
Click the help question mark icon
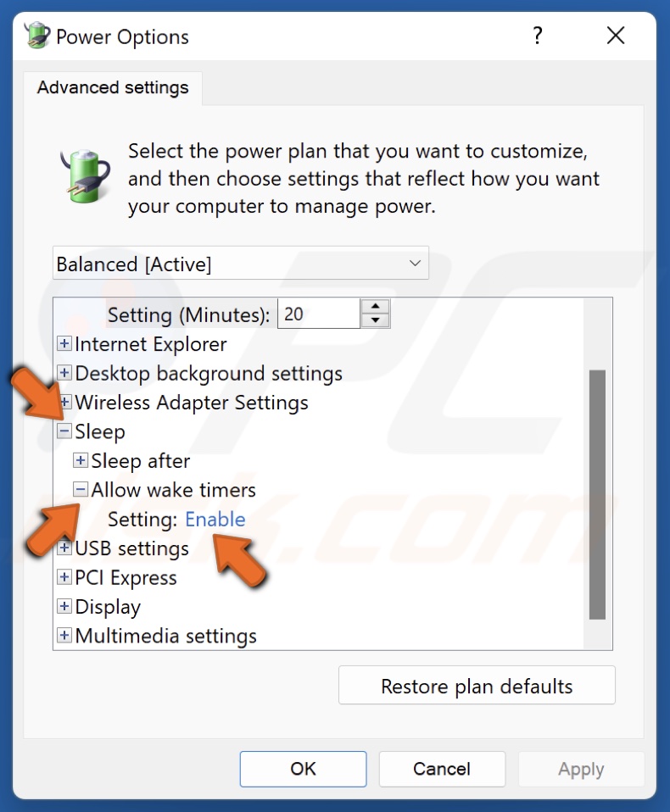click(537, 36)
